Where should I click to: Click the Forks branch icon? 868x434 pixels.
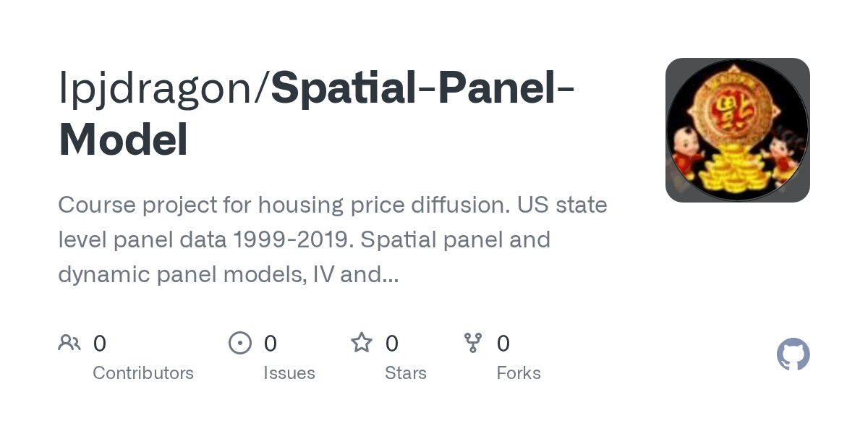pos(472,343)
